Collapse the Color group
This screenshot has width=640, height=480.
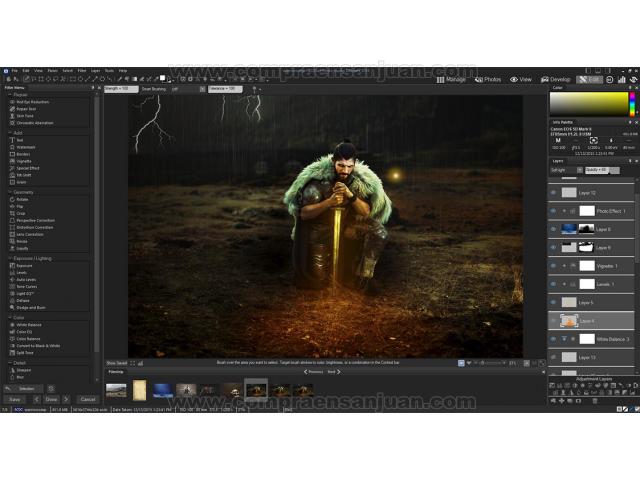point(10,318)
